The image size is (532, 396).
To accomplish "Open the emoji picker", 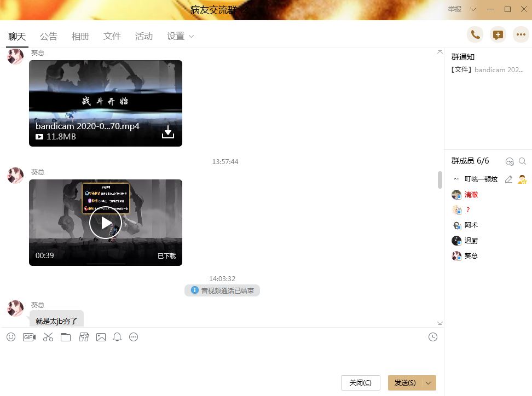I will pos(11,337).
